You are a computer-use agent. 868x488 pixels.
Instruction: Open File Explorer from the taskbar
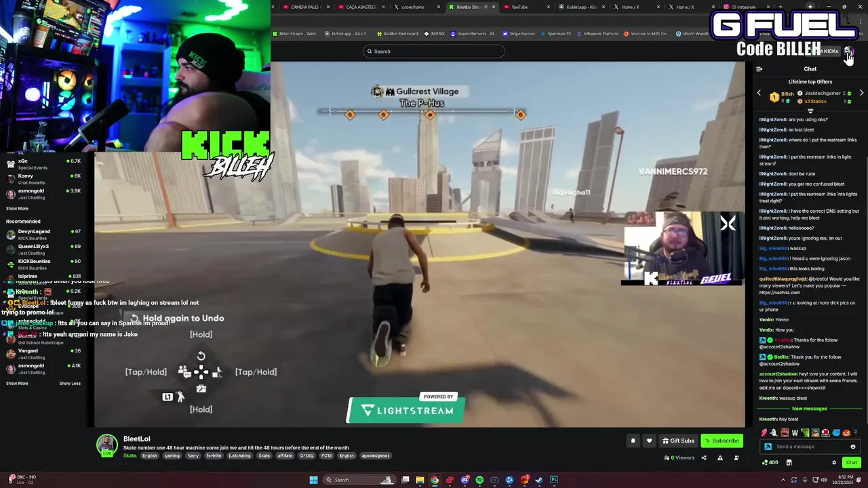click(x=420, y=480)
